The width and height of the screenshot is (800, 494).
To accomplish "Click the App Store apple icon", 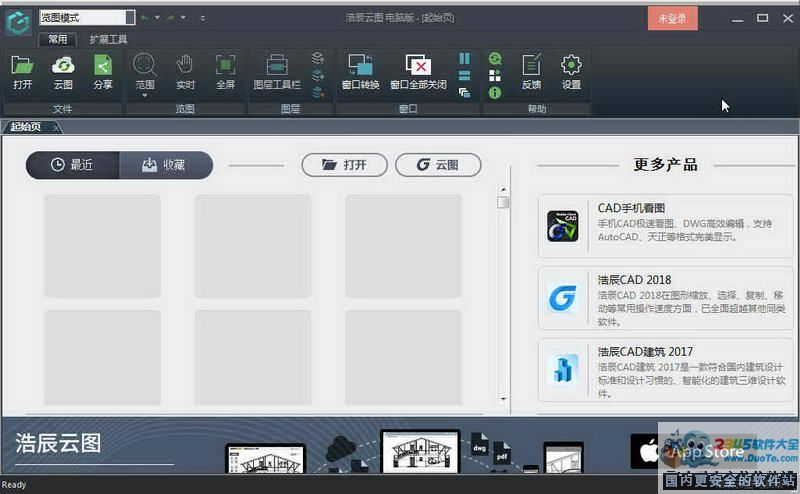I will [x=649, y=451].
